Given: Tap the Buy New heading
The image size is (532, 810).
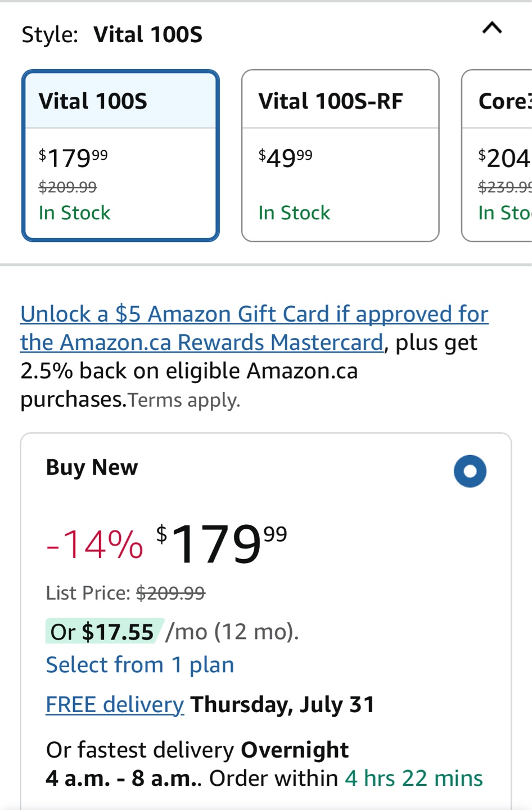Looking at the screenshot, I should click(x=92, y=467).
